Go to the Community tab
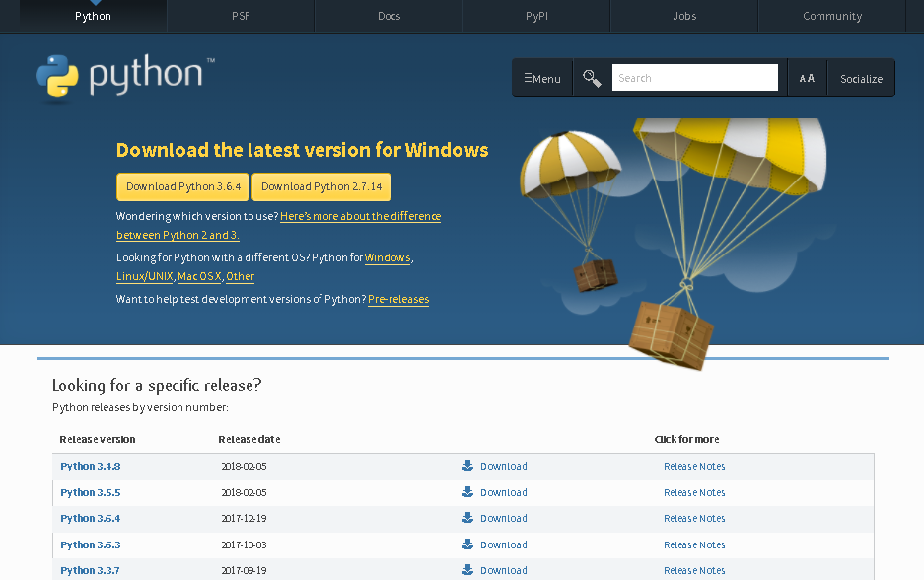Viewport: 924px width, 580px height. 832,16
